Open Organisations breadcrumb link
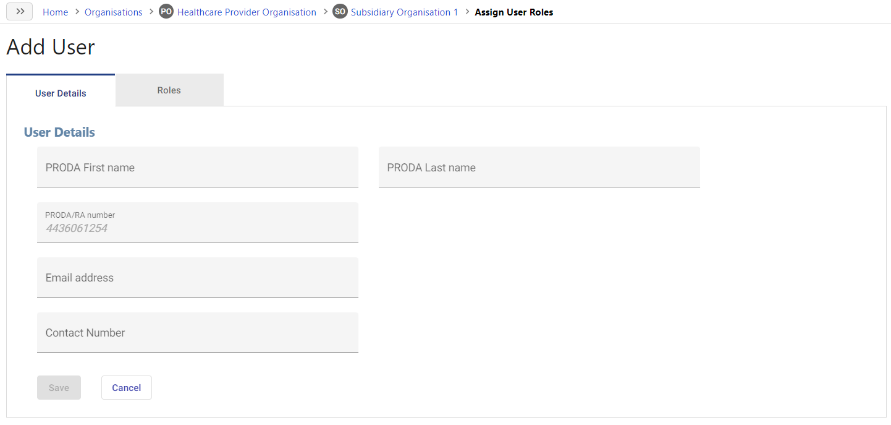 click(x=114, y=12)
